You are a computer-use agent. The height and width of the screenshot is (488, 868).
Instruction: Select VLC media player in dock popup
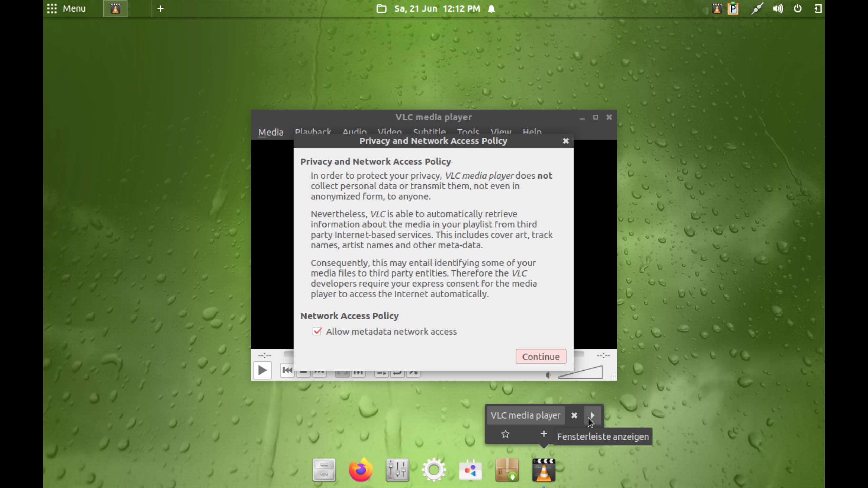[x=526, y=415]
